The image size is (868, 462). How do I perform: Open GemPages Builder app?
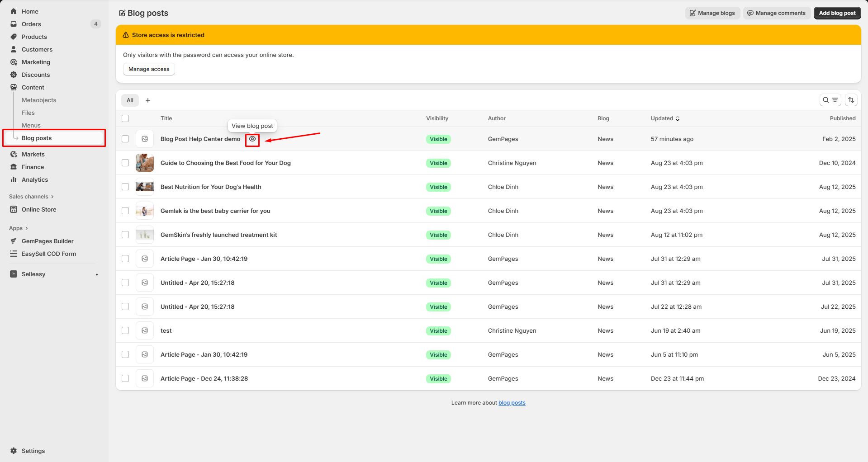click(47, 241)
